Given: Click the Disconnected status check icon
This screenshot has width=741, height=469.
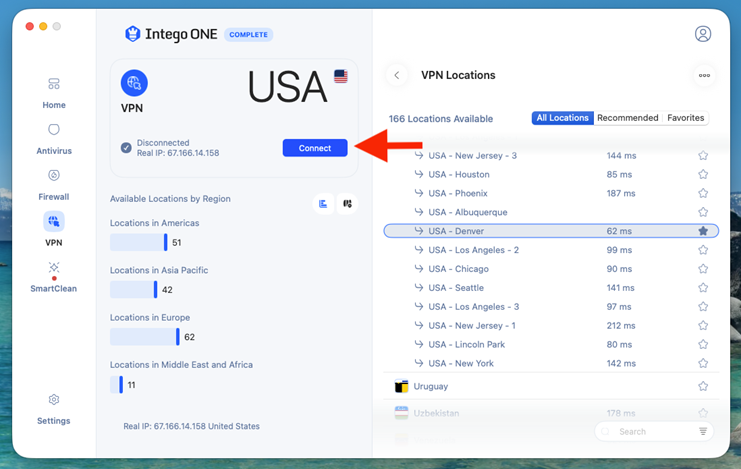Looking at the screenshot, I should coord(126,148).
